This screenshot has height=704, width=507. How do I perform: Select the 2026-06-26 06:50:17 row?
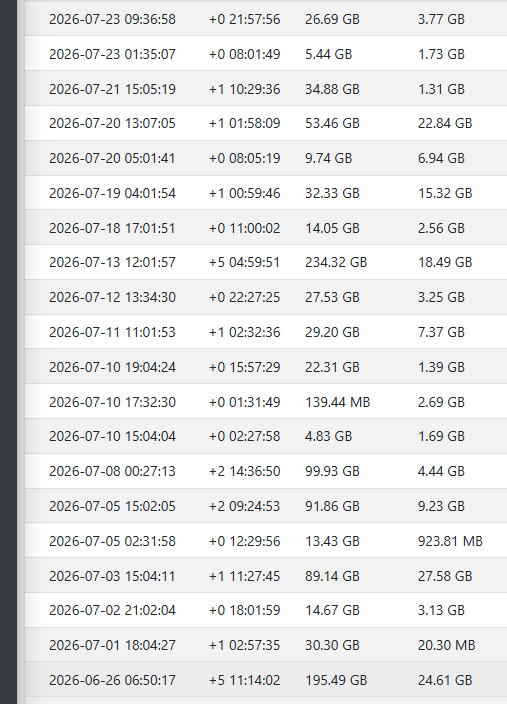(266, 680)
